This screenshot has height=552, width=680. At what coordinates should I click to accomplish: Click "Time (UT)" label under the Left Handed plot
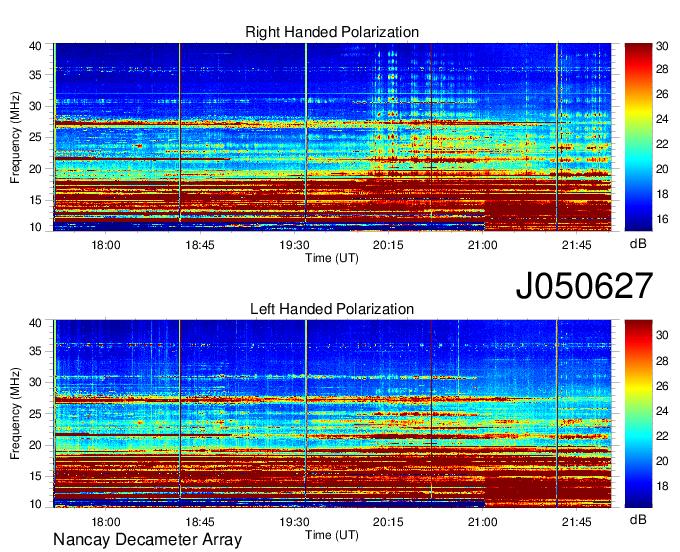[332, 535]
